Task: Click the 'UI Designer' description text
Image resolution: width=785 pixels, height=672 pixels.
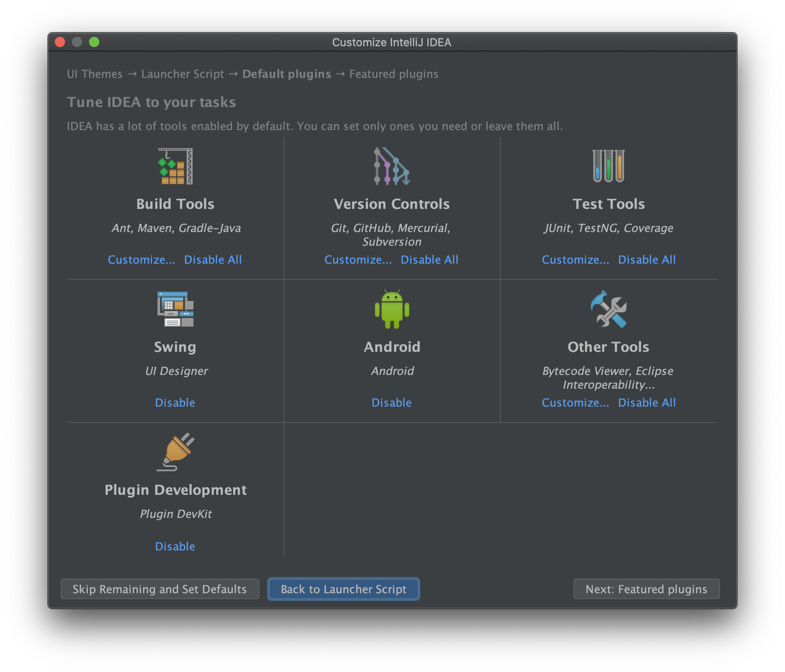Action: point(176,371)
